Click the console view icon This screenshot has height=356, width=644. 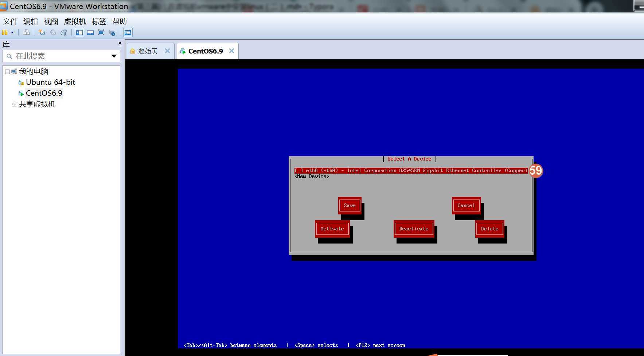tap(128, 32)
